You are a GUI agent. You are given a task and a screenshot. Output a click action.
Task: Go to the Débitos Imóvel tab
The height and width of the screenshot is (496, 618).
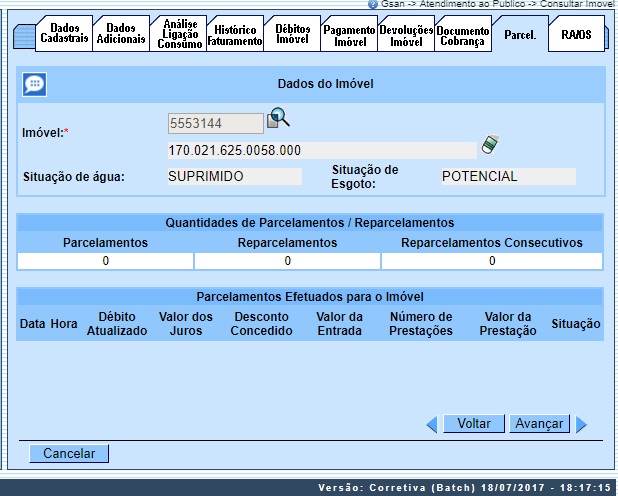click(x=292, y=33)
